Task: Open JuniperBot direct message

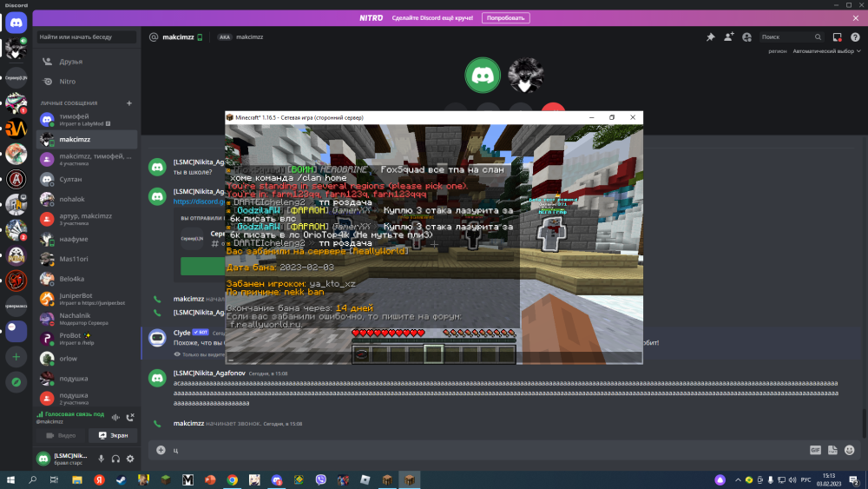Action: [x=86, y=299]
